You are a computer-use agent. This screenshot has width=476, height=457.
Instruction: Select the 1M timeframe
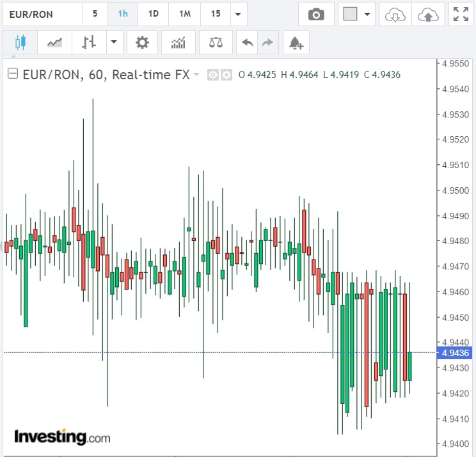(185, 14)
